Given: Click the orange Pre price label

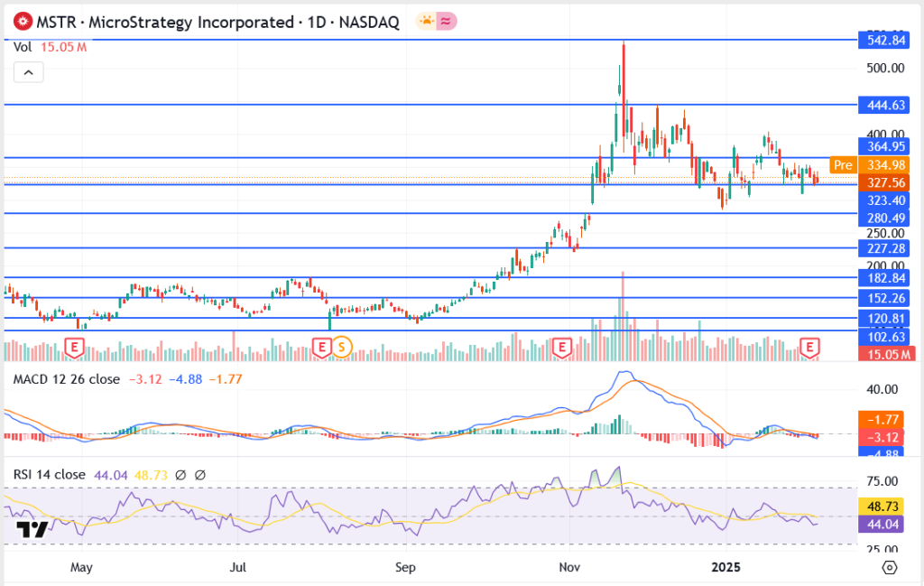Looking at the screenshot, I should [842, 164].
